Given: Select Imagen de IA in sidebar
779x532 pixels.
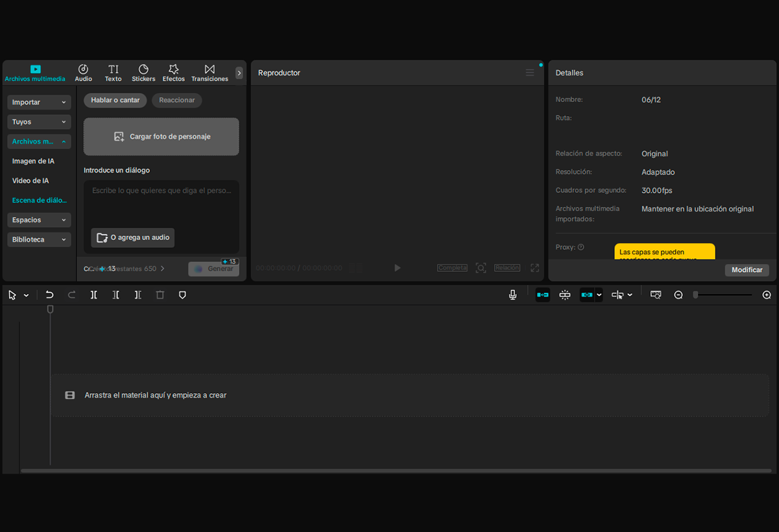Looking at the screenshot, I should (x=33, y=161).
